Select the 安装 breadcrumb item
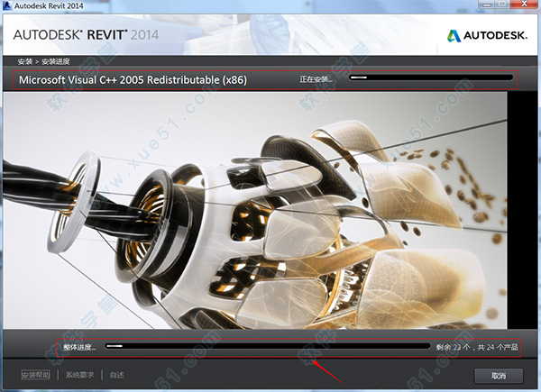This screenshot has width=541, height=392. point(23,62)
